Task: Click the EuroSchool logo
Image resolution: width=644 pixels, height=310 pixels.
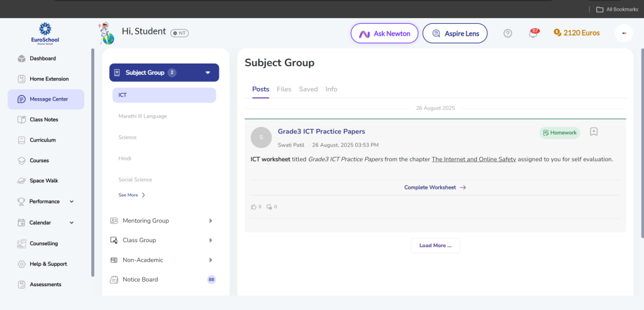Action: [45, 32]
